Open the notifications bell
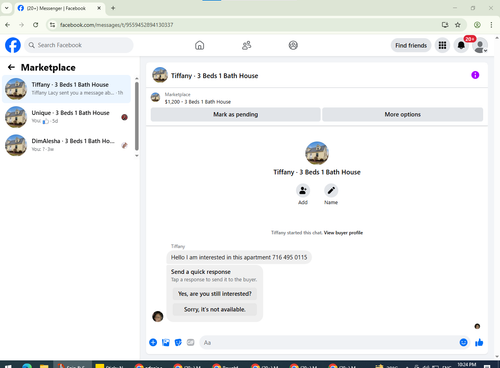Image resolution: width=500 pixels, height=368 pixels. point(461,45)
